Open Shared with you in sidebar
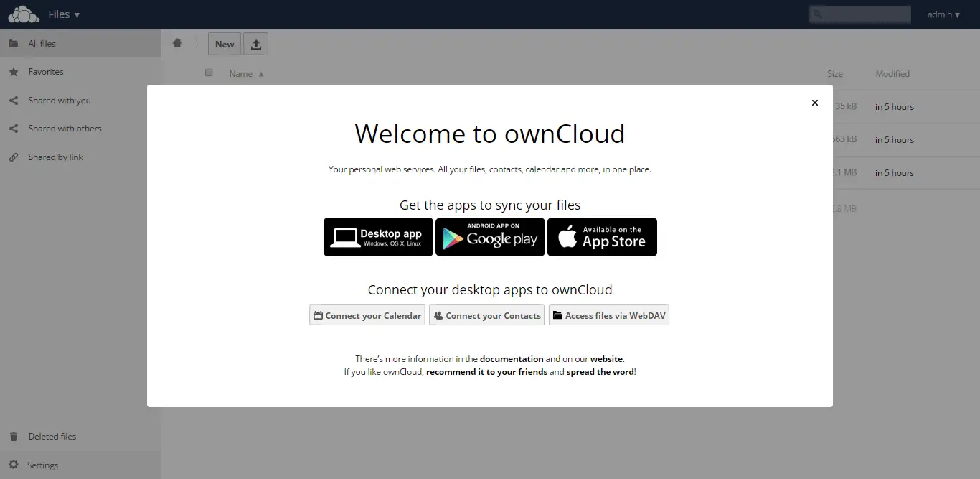 point(59,101)
